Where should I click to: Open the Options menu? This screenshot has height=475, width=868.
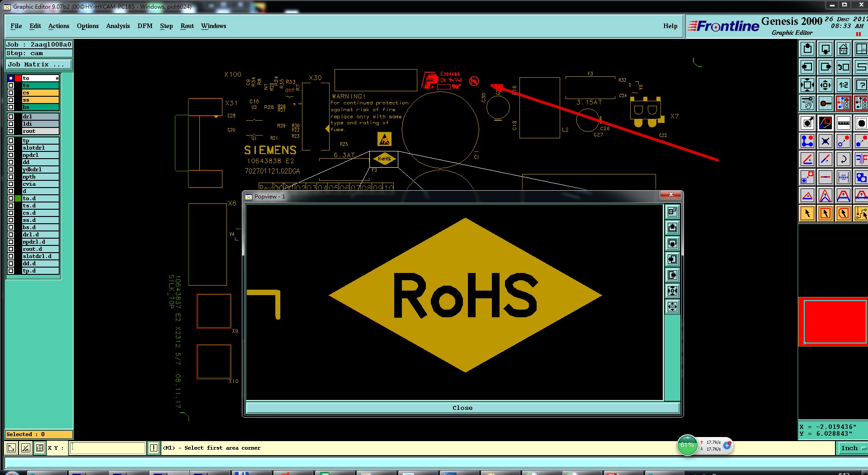pyautogui.click(x=88, y=26)
